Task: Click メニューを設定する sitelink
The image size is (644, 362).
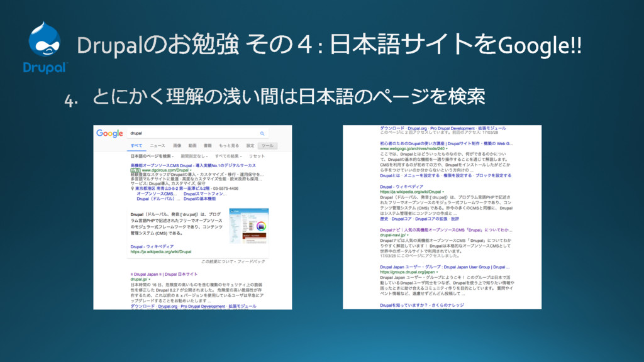Action: 421,176
